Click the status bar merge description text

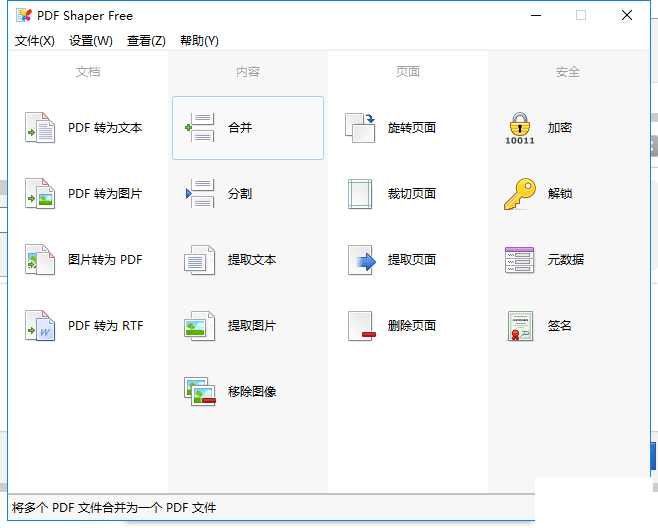tap(114, 508)
